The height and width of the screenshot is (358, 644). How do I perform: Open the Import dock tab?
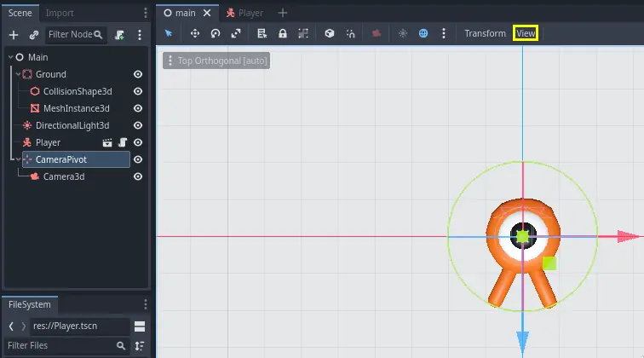tap(59, 13)
